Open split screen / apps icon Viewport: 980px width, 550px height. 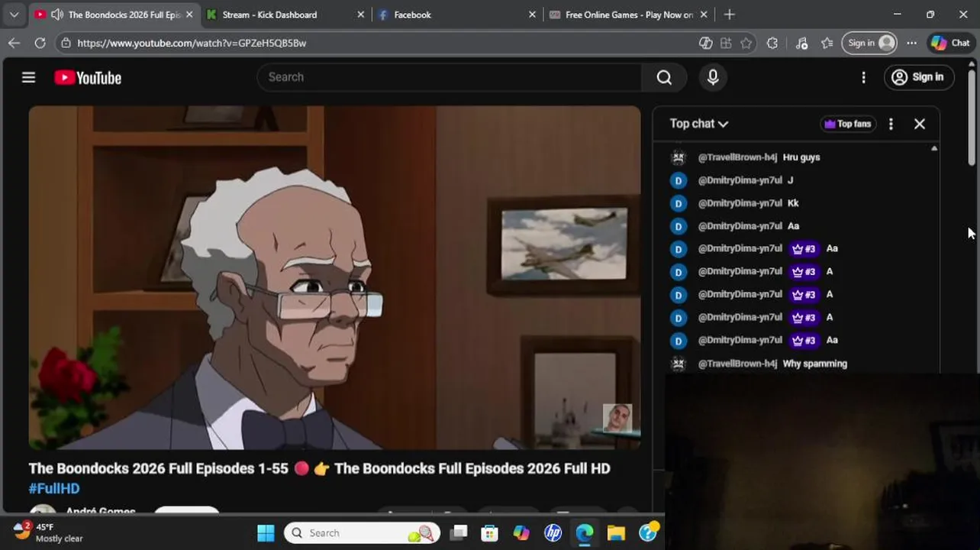[726, 43]
